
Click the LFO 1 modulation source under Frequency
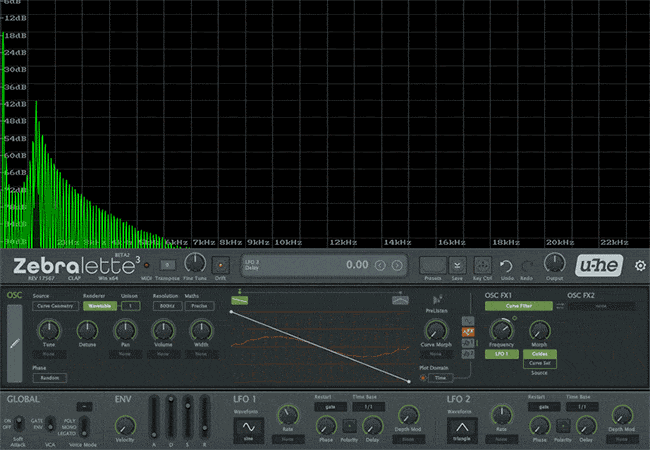pos(502,354)
